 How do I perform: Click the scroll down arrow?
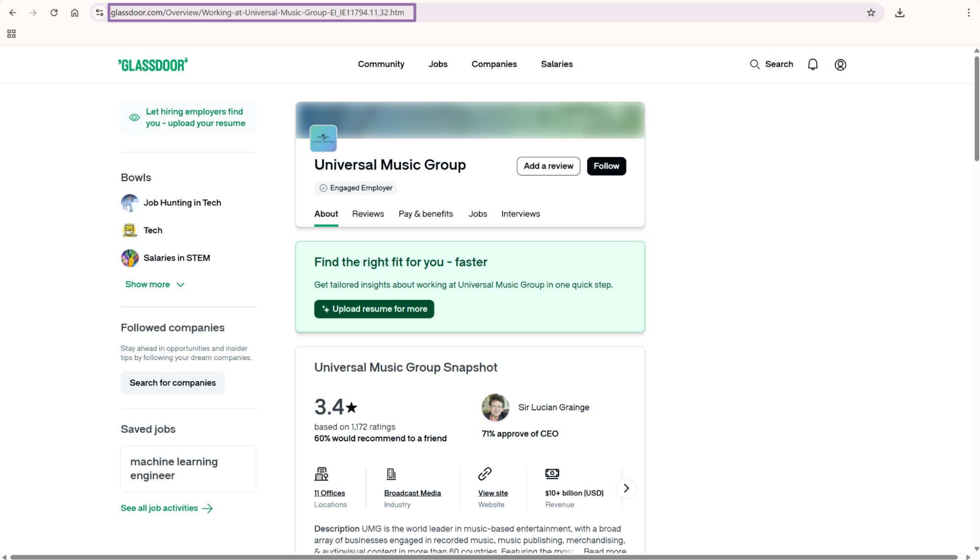[976, 549]
